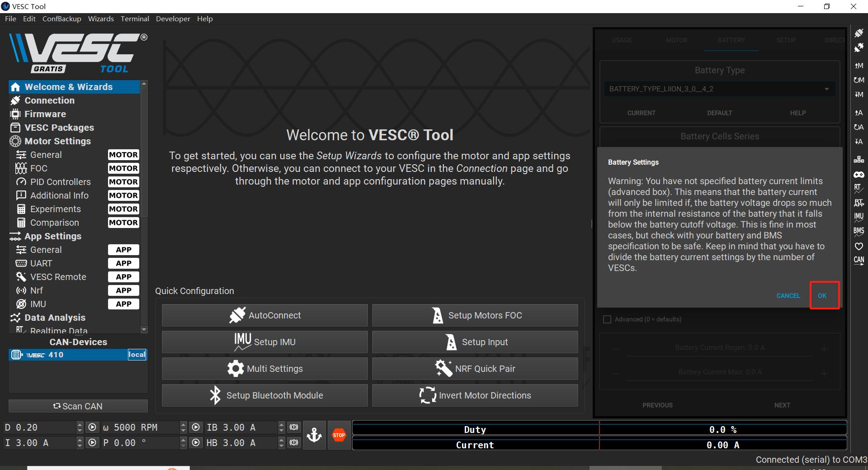Viewport: 868px width, 470px height.
Task: Select PID Controllers in sidebar
Action: (x=74, y=182)
